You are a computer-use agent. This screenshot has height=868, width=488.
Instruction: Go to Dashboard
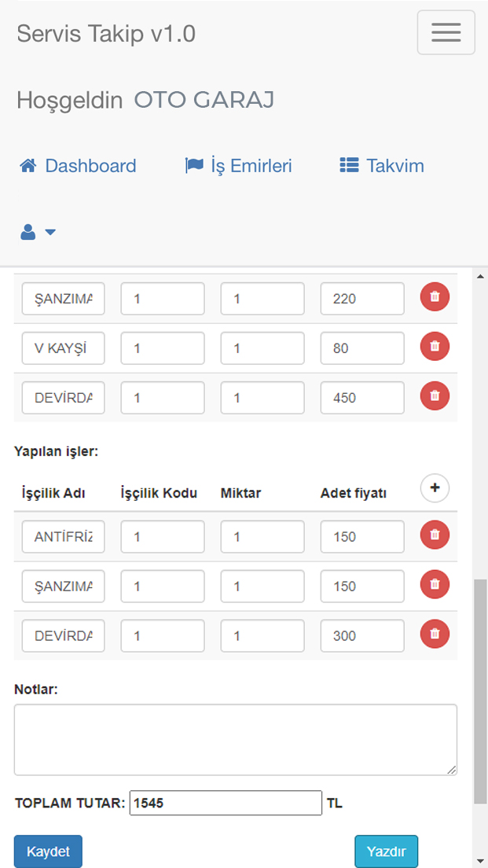78,166
